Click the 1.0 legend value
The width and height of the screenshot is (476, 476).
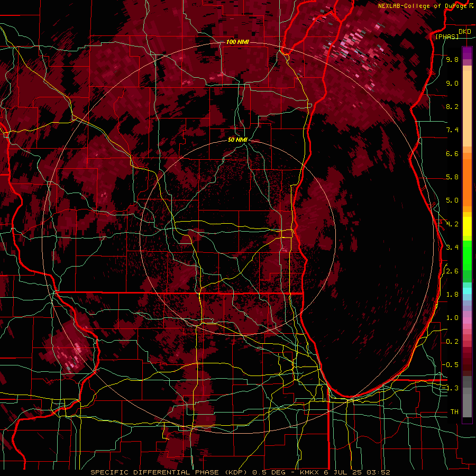point(452,318)
